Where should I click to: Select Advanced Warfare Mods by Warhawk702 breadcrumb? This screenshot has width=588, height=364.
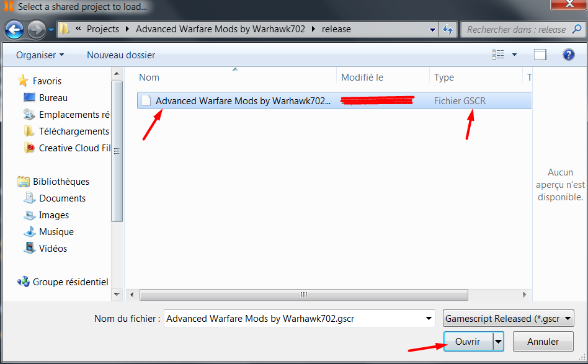click(x=221, y=29)
